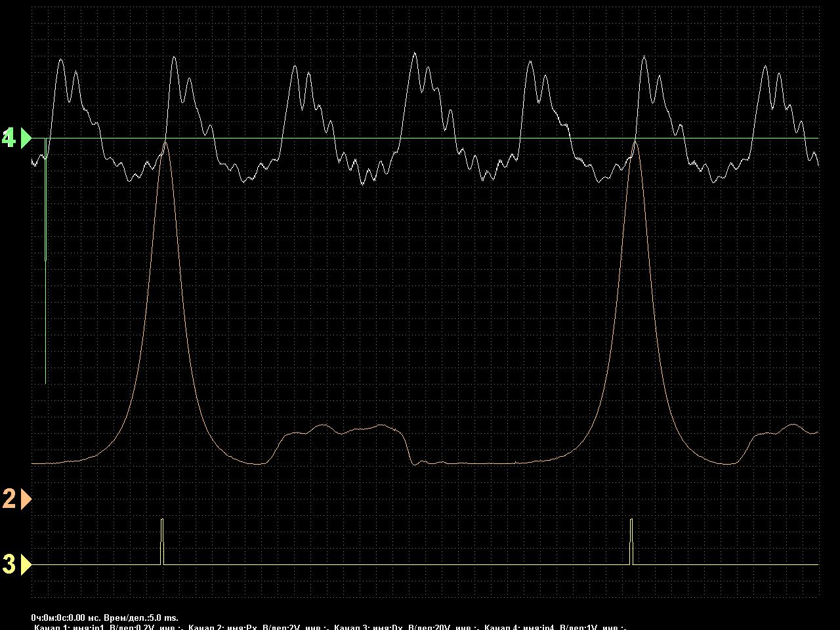Click the green number 4 channel label
The width and height of the screenshot is (840, 630).
[x=9, y=138]
